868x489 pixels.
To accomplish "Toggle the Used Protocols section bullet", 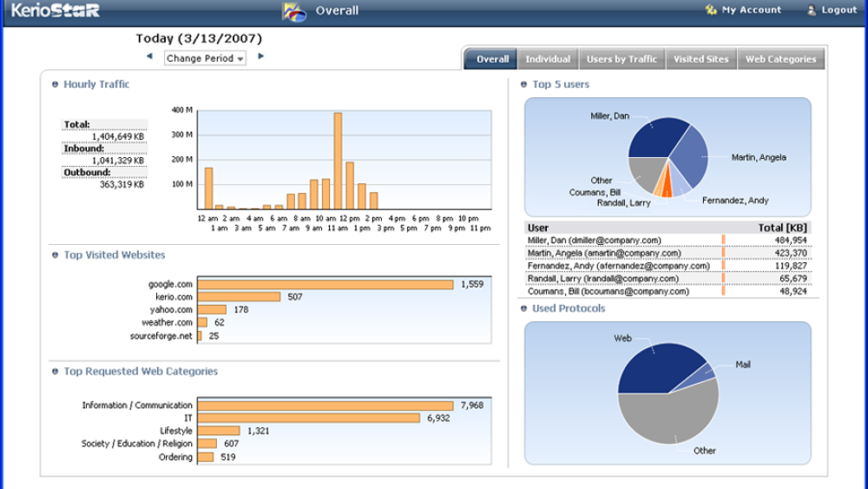I will (523, 308).
